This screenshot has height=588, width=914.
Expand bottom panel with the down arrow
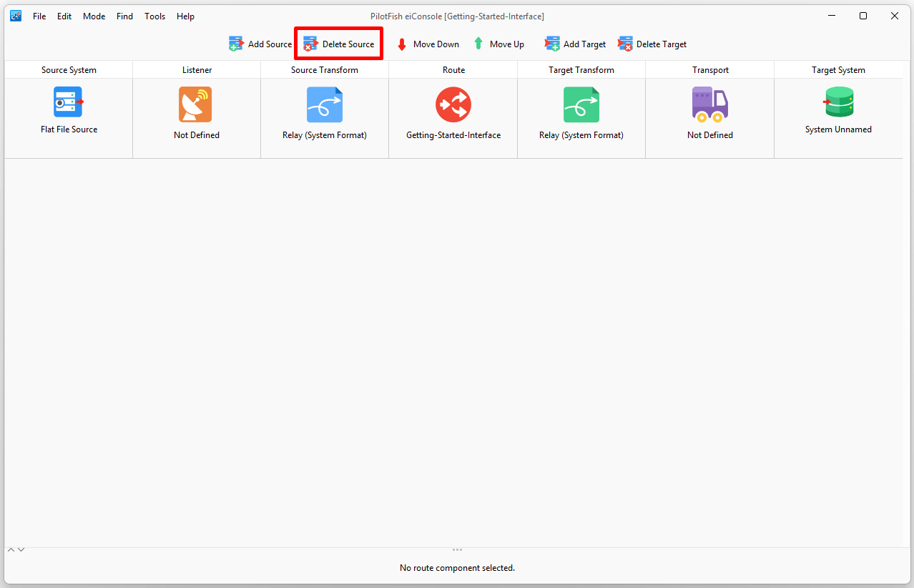[x=21, y=549]
